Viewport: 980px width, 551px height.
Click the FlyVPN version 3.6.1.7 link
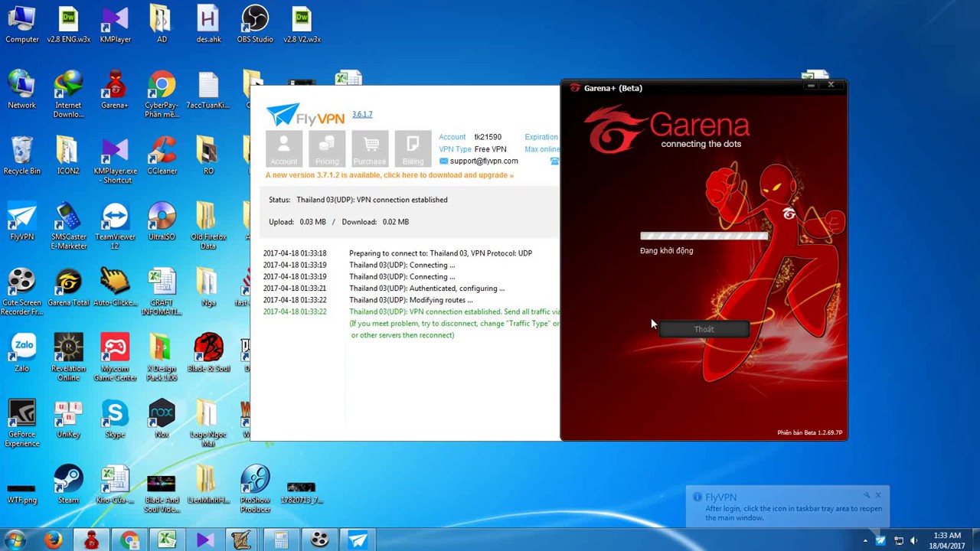(362, 114)
